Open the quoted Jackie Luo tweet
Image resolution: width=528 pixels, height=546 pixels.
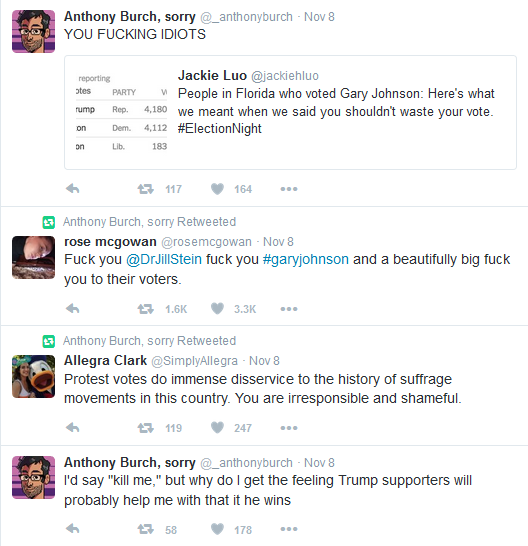(x=290, y=112)
